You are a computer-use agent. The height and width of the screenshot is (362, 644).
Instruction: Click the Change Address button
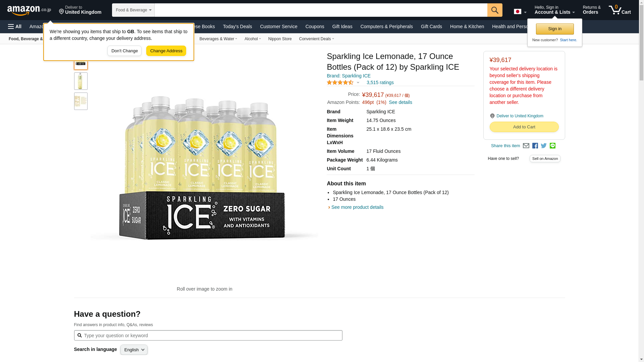point(166,51)
